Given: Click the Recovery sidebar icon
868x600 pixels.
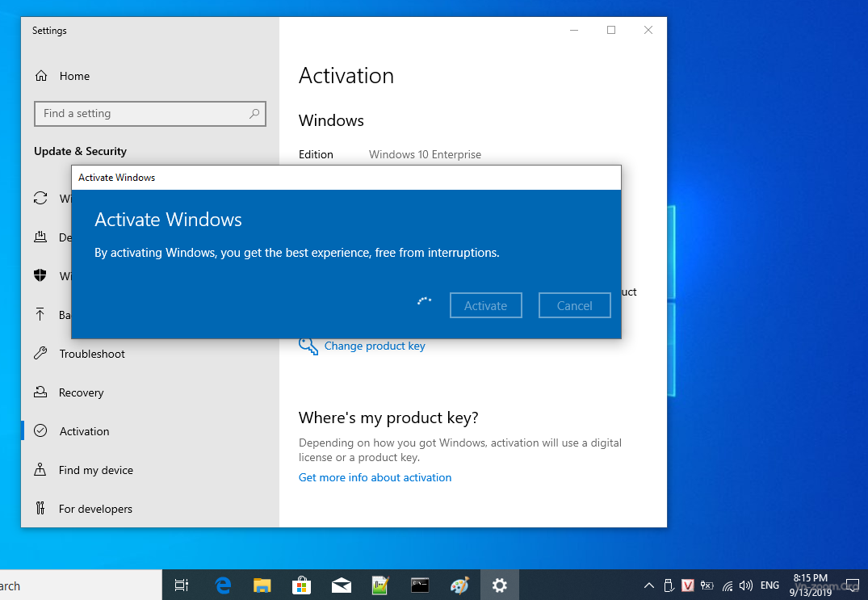Looking at the screenshot, I should click(x=40, y=392).
